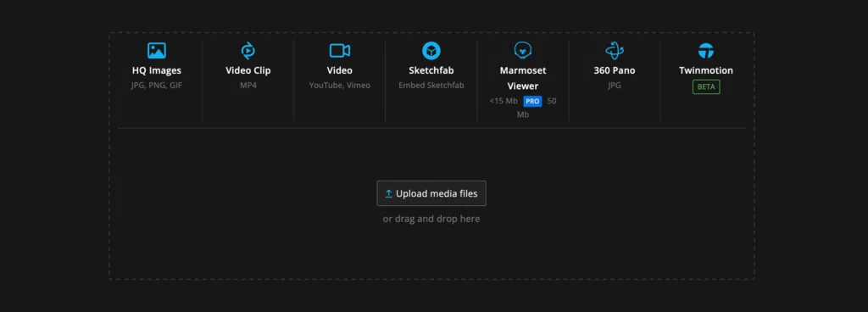
Task: Click the MP4 format text
Action: tap(248, 86)
